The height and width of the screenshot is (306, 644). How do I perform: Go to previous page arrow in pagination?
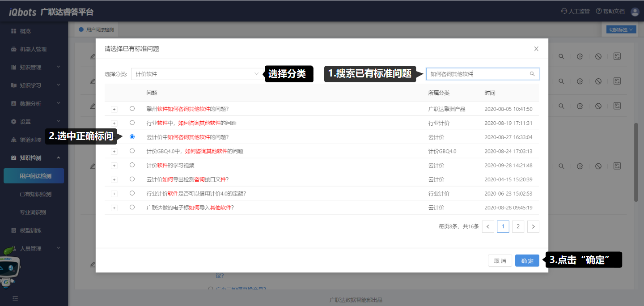488,227
